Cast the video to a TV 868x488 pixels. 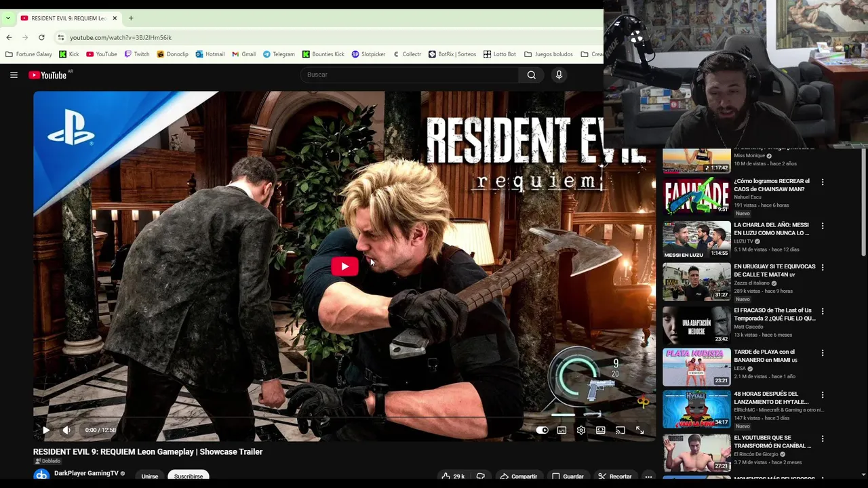[620, 430]
